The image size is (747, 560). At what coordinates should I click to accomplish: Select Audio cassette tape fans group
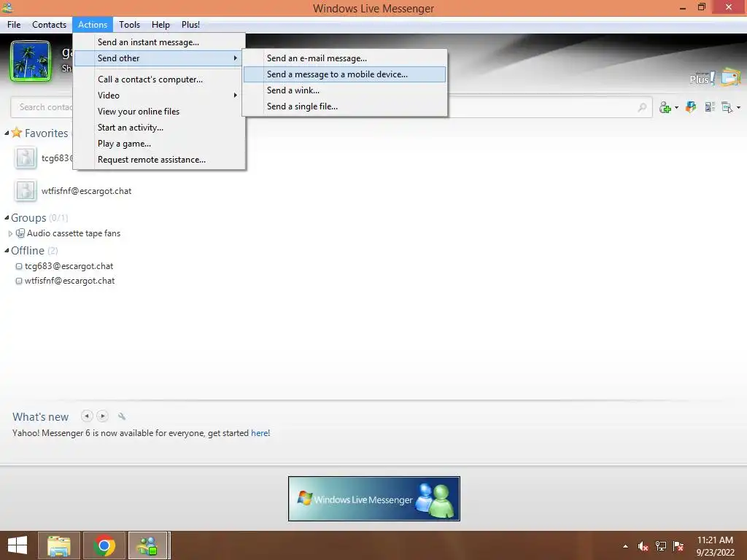(x=74, y=233)
